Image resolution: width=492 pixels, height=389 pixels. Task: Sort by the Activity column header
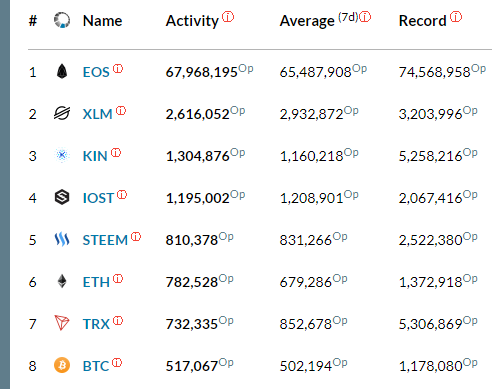192,21
